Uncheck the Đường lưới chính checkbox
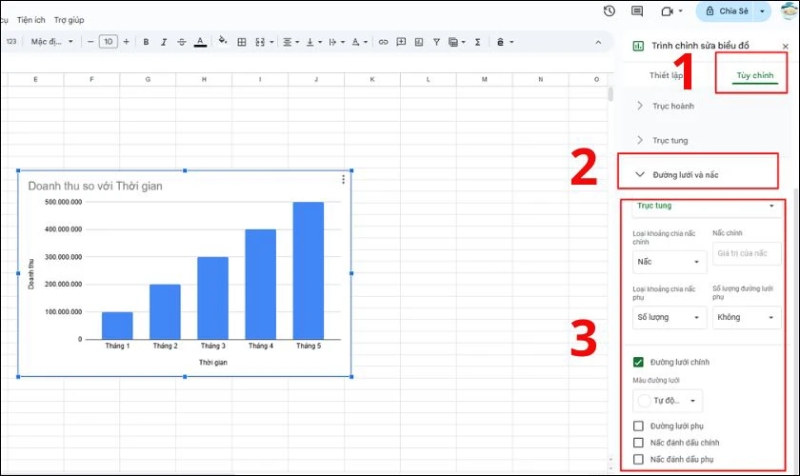Screen dimensions: 800x476 pos(640,362)
